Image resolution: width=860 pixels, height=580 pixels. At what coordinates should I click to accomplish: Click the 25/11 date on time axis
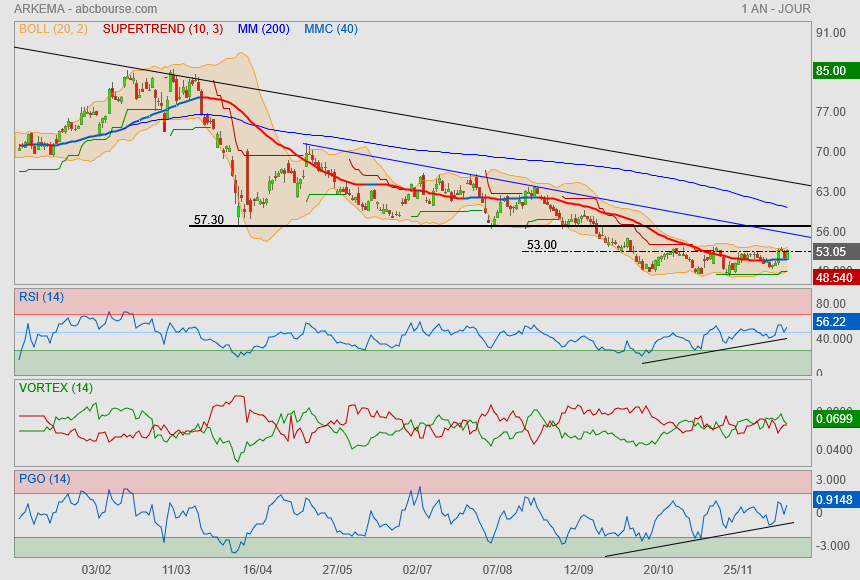pos(737,569)
